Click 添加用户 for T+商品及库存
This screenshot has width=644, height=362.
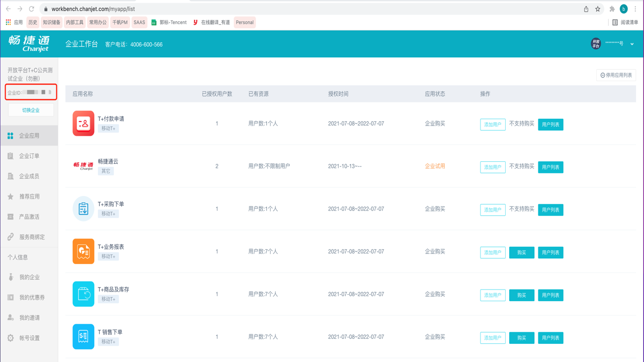click(493, 295)
